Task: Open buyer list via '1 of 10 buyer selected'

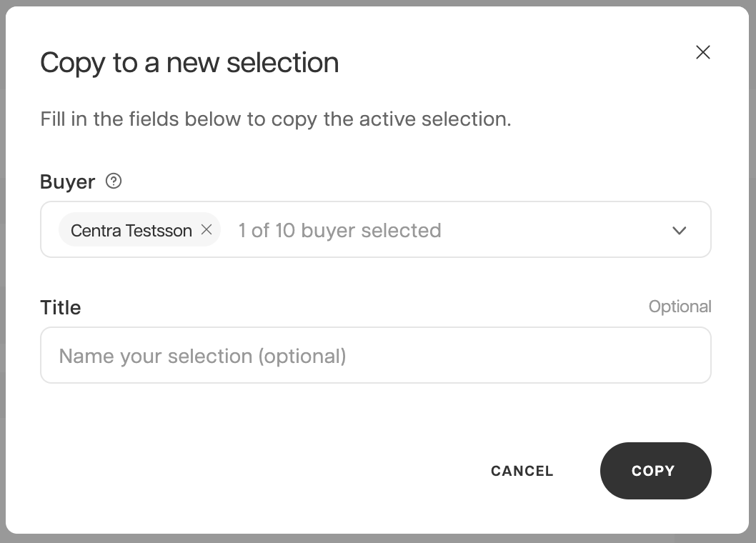Action: pos(339,231)
